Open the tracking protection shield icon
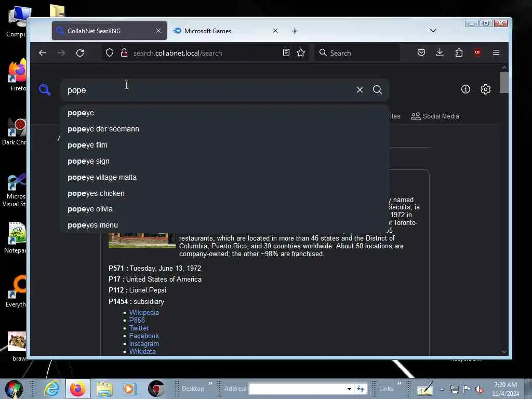The image size is (532, 399). [109, 53]
